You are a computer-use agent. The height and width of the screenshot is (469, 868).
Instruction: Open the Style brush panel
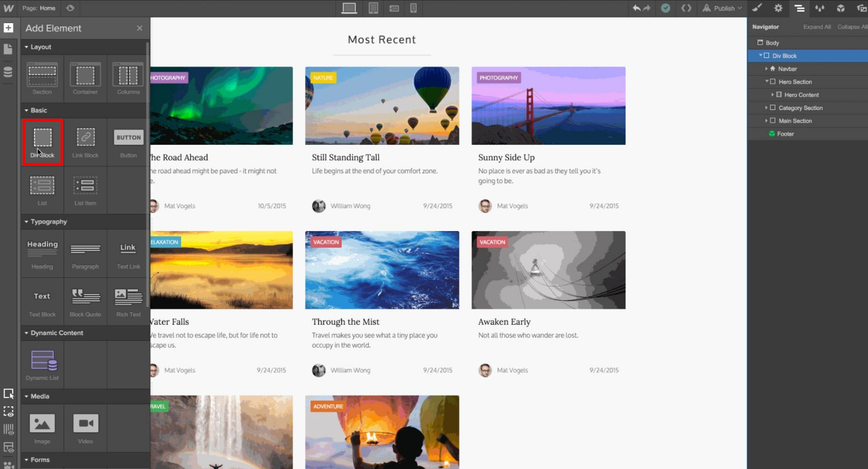[757, 8]
